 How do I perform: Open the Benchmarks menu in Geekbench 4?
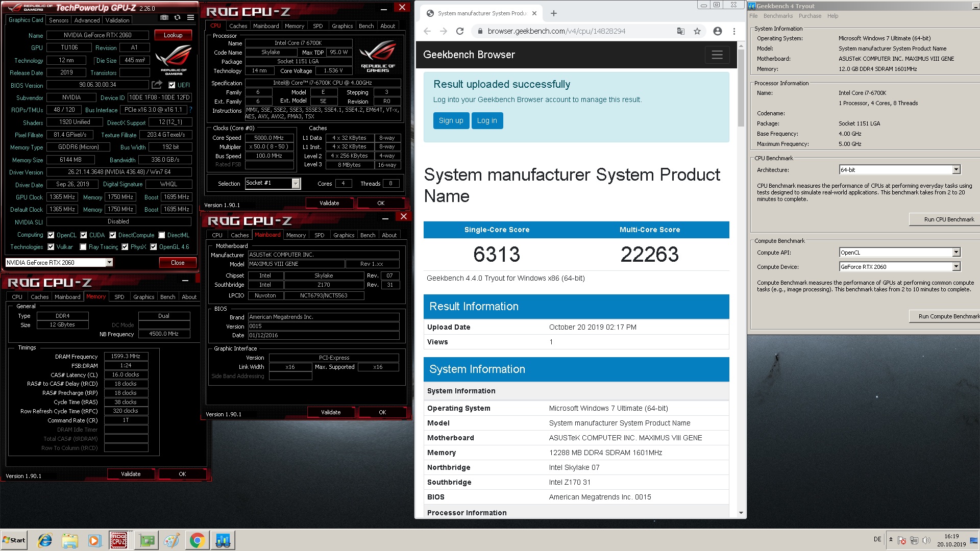click(x=778, y=16)
